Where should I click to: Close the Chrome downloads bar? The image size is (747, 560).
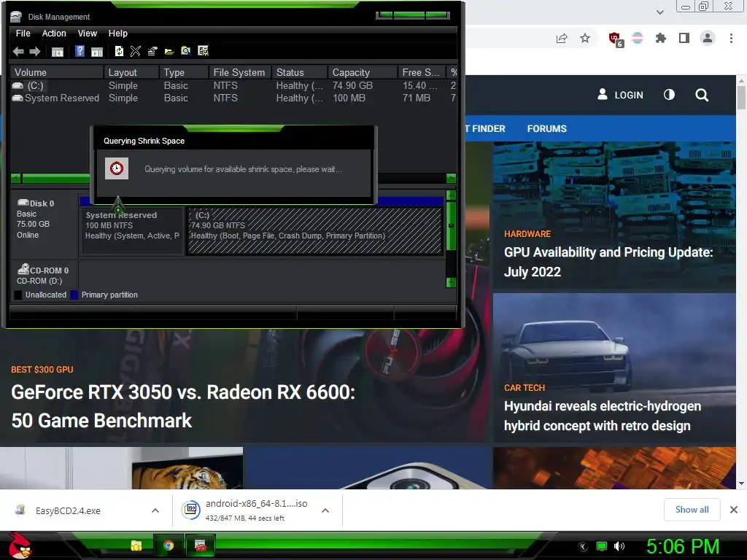tap(734, 510)
